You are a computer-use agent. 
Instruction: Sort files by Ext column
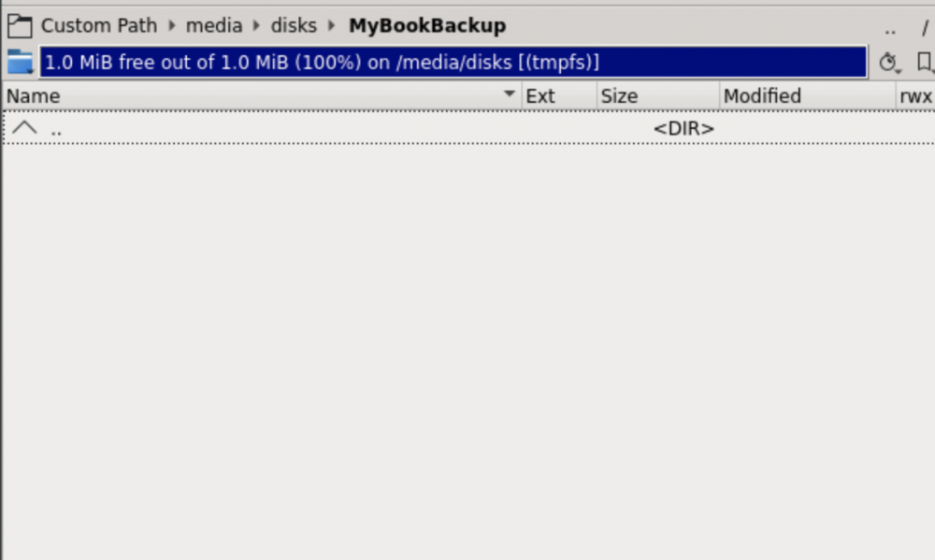559,96
